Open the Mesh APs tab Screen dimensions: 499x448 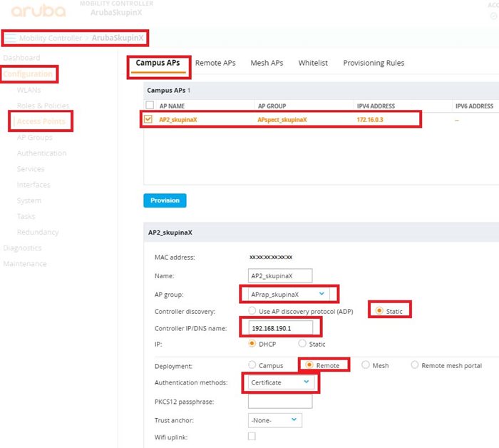coord(267,63)
